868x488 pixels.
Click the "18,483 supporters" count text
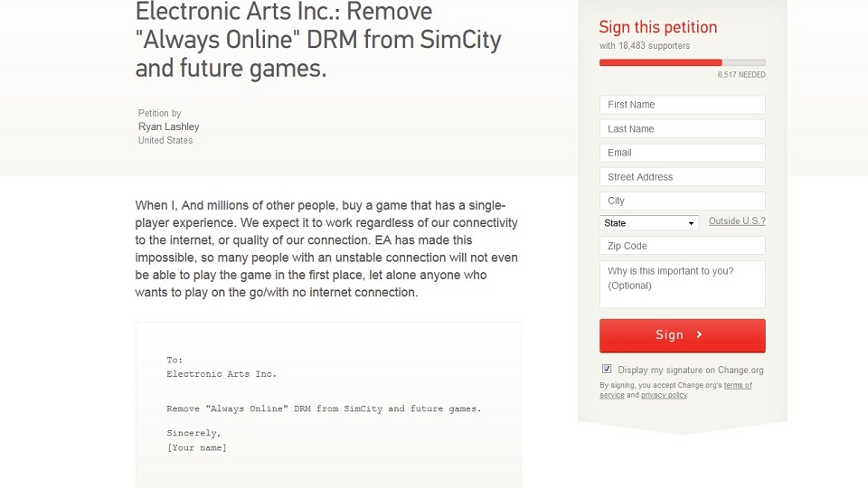[x=644, y=46]
